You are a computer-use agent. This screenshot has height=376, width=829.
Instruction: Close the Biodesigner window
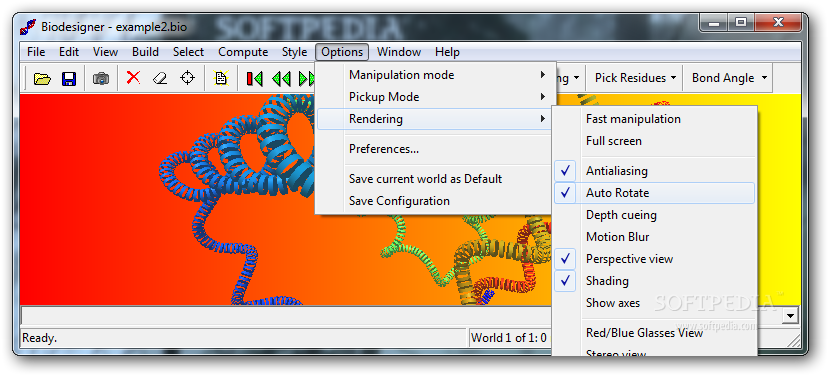tap(777, 23)
